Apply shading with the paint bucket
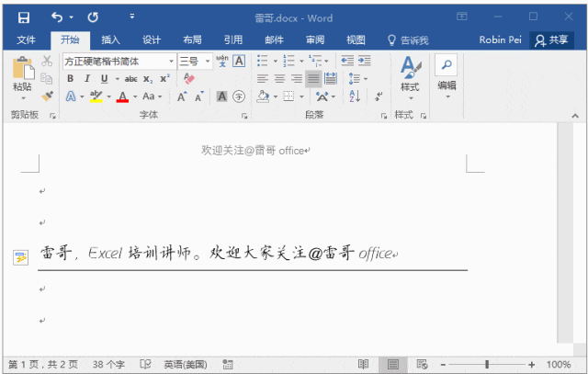 263,96
